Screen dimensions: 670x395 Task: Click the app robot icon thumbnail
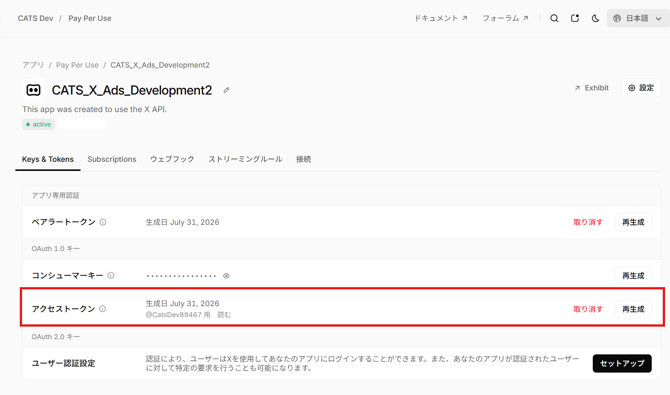click(x=33, y=90)
